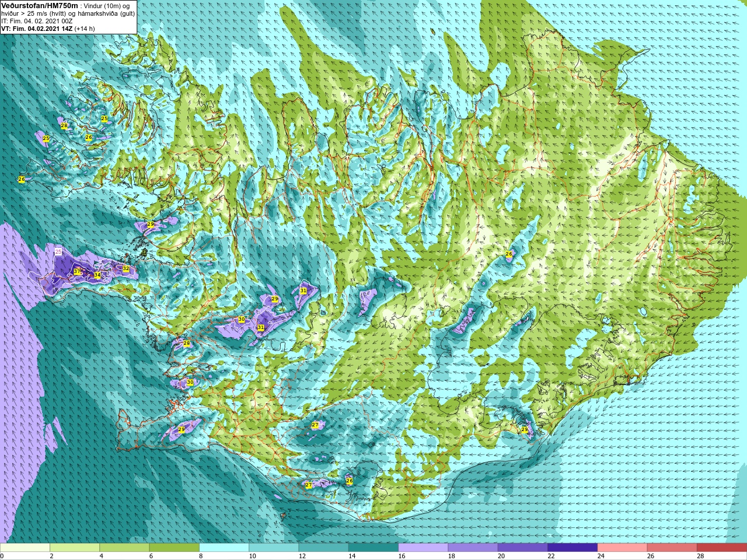Select the 20–22 m/s purple legend swatch
The image size is (747, 560).
[522, 548]
